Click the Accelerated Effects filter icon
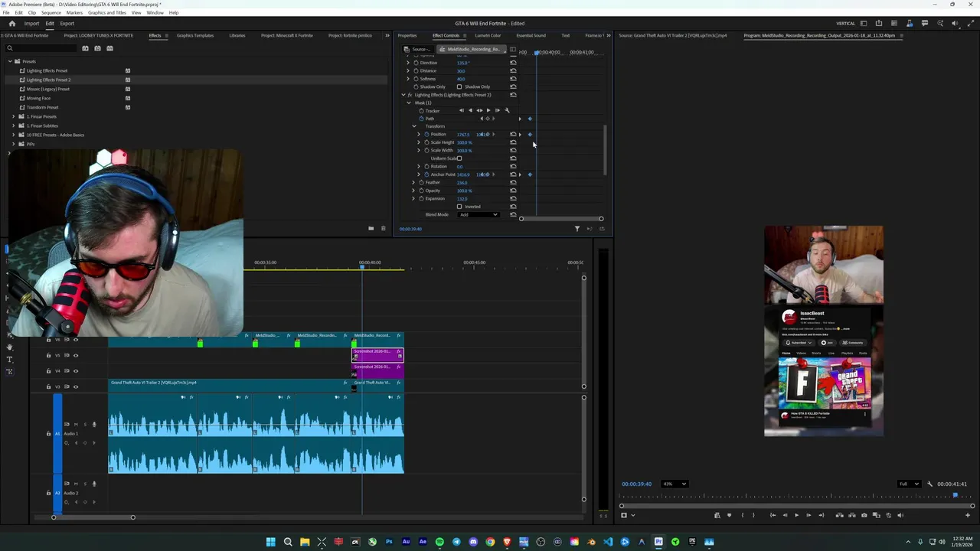Image resolution: width=980 pixels, height=551 pixels. (x=85, y=48)
